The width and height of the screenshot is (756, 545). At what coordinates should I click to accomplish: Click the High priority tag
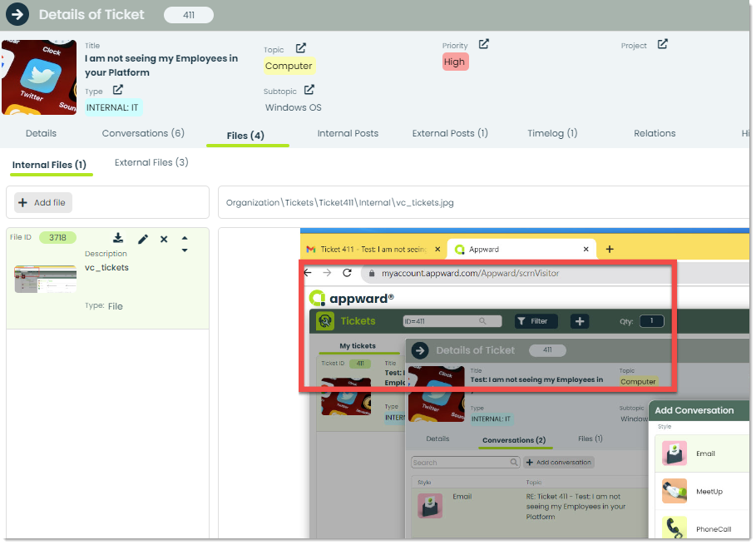coord(455,62)
